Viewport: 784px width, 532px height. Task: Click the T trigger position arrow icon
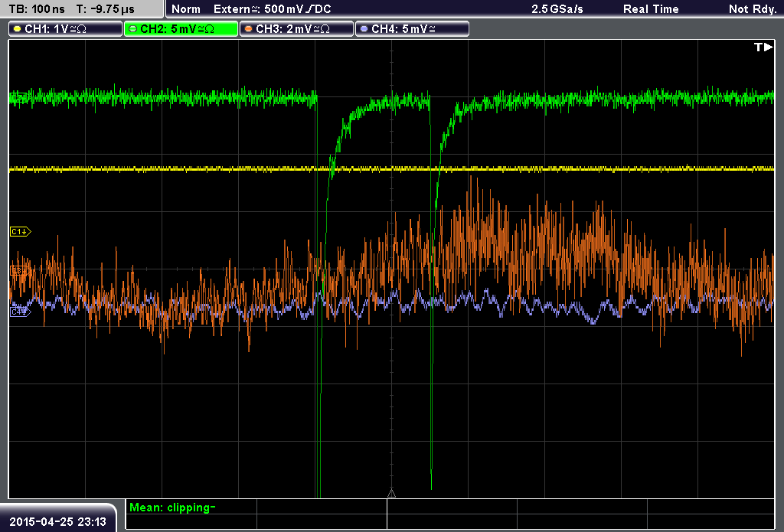(763, 47)
